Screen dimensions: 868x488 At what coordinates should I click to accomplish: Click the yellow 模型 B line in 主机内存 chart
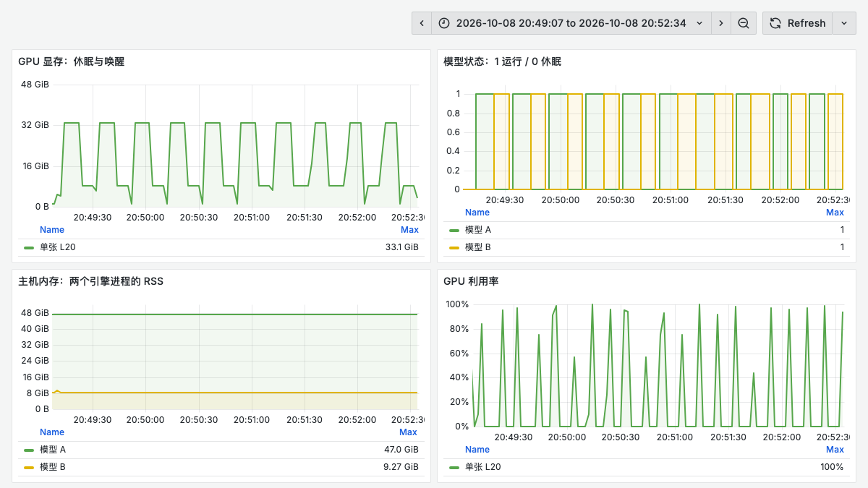[234, 393]
